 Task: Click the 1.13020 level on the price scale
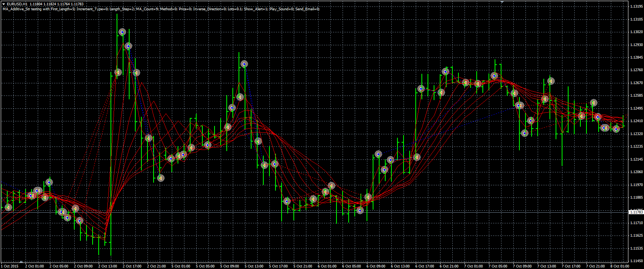636,32
